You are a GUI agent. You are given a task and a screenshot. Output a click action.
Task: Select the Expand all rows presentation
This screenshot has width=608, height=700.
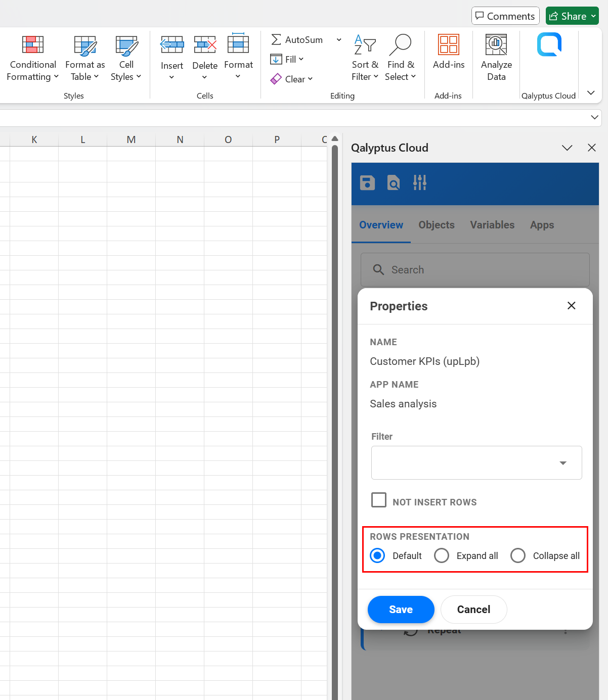(442, 555)
